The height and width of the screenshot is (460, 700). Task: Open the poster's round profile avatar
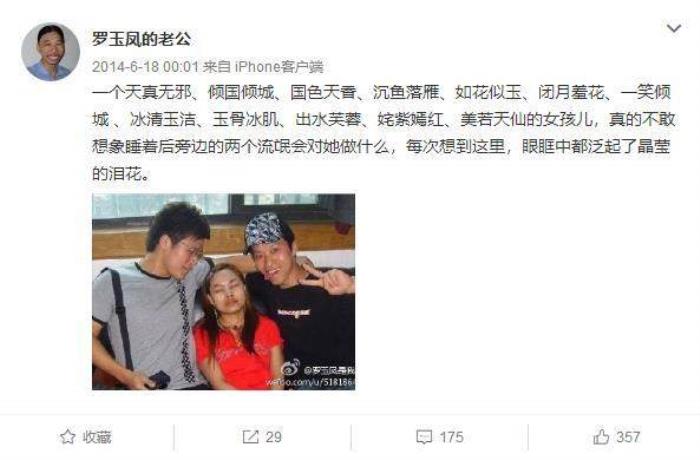pos(50,52)
